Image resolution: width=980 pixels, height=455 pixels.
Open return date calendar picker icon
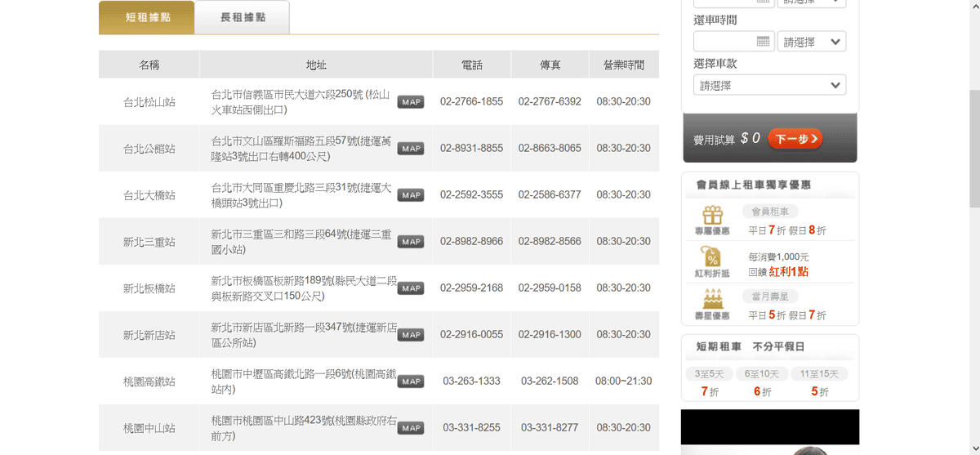764,42
